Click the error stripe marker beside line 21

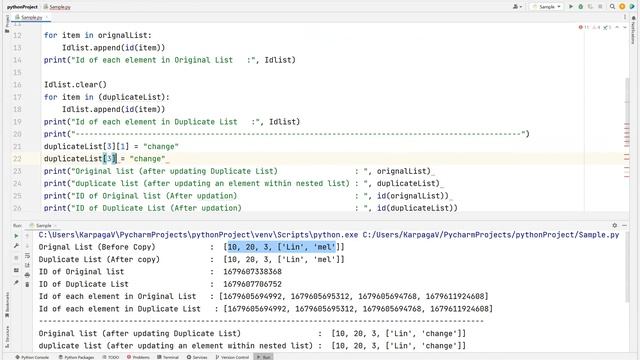click(x=627, y=145)
